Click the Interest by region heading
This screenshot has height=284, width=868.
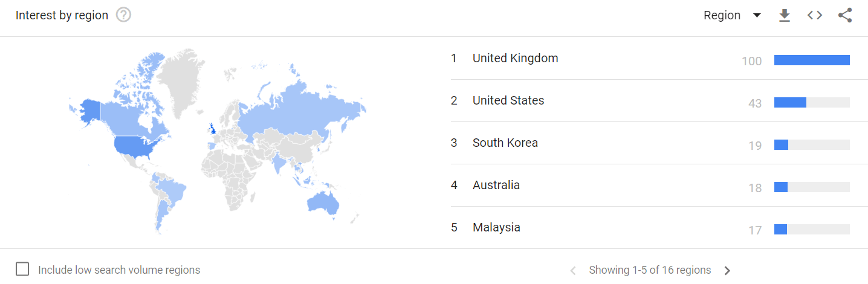pos(62,15)
